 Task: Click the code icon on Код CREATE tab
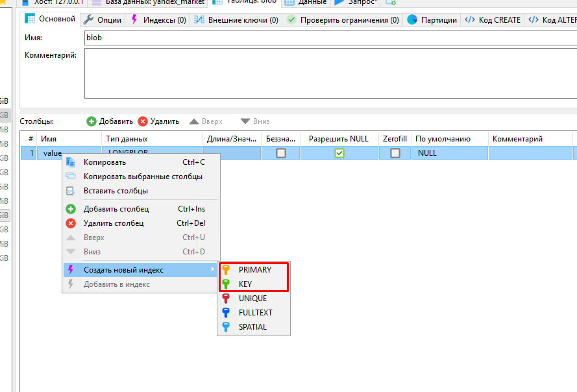(470, 19)
